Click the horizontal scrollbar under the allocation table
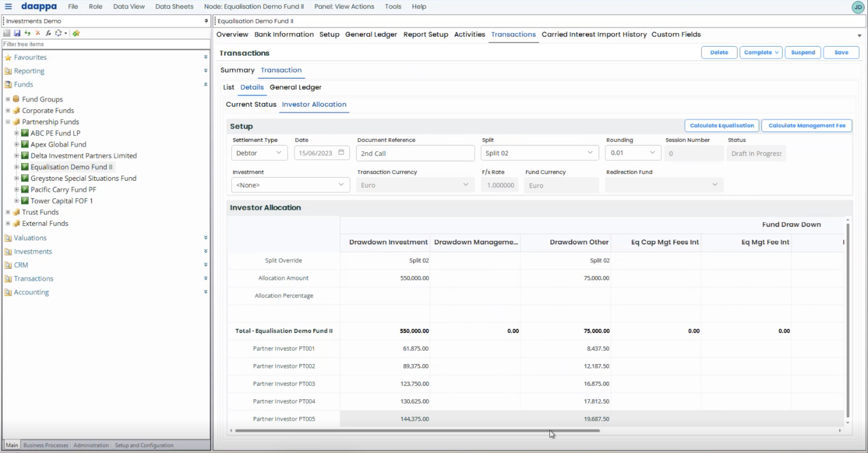Screen dimensions: 868x453 tap(417, 431)
